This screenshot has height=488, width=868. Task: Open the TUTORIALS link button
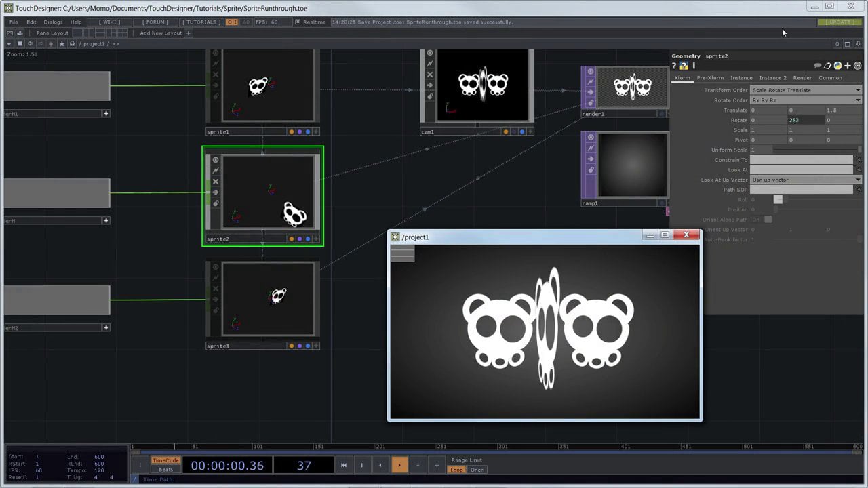[x=201, y=22]
